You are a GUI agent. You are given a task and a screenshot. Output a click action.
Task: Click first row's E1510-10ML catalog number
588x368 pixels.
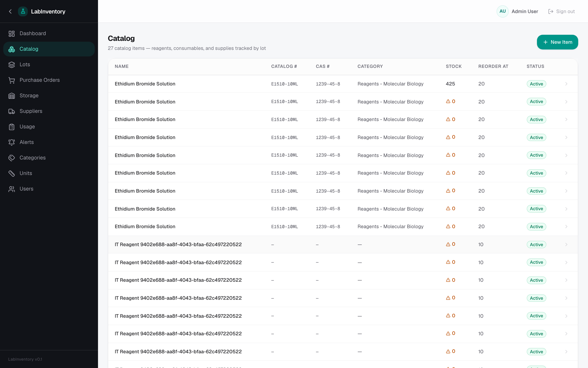285,84
